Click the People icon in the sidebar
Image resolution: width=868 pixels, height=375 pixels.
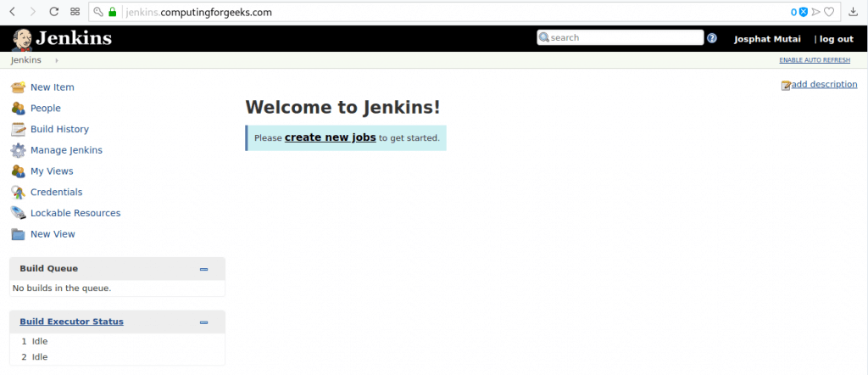(x=19, y=109)
